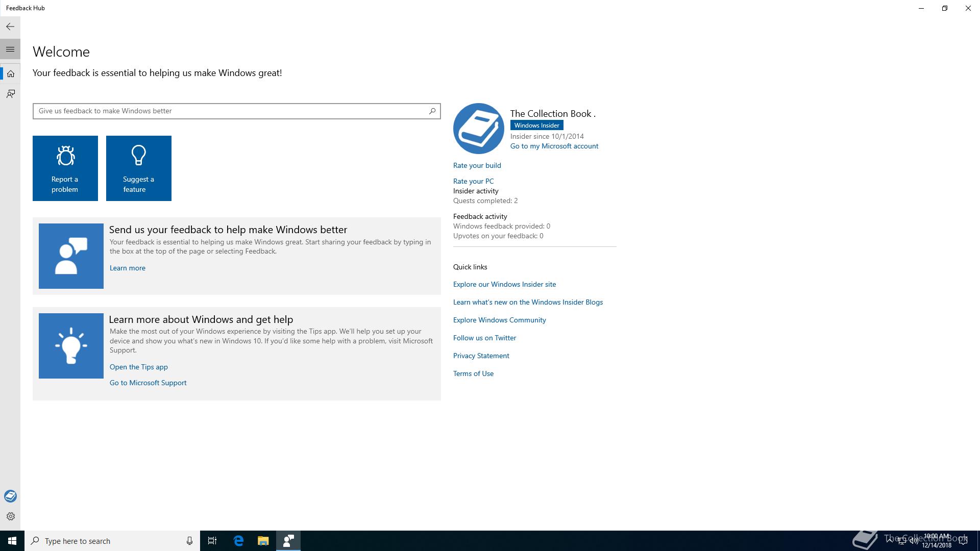This screenshot has width=980, height=551.
Task: Click the 'Insider activity' label
Action: click(x=476, y=191)
